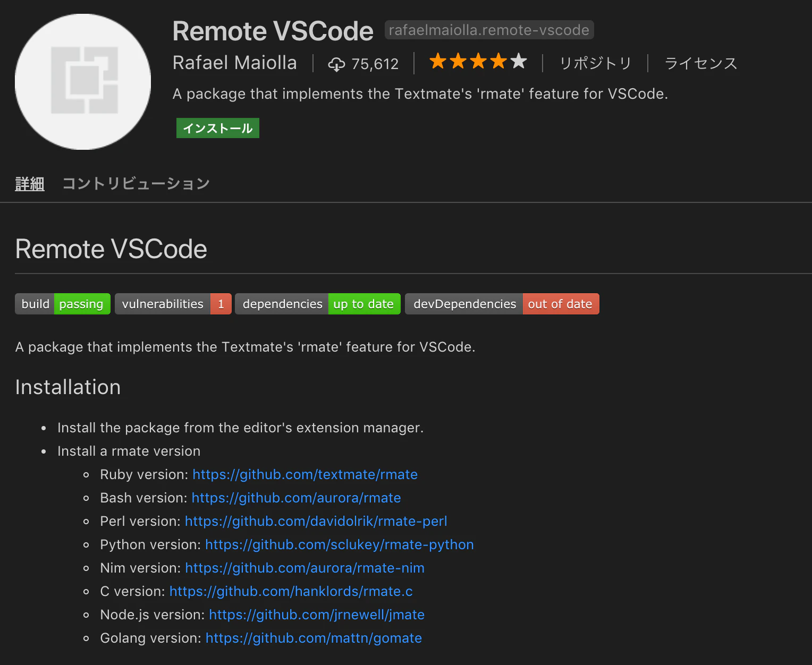Viewport: 812px width, 665px height.
Task: Open the ライセンス license link
Action: coord(701,63)
